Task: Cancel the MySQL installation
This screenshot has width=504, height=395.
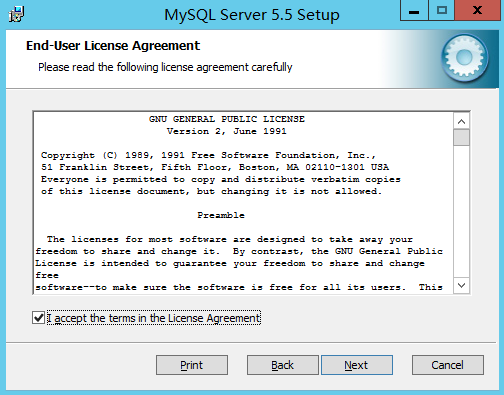Action: [x=448, y=365]
